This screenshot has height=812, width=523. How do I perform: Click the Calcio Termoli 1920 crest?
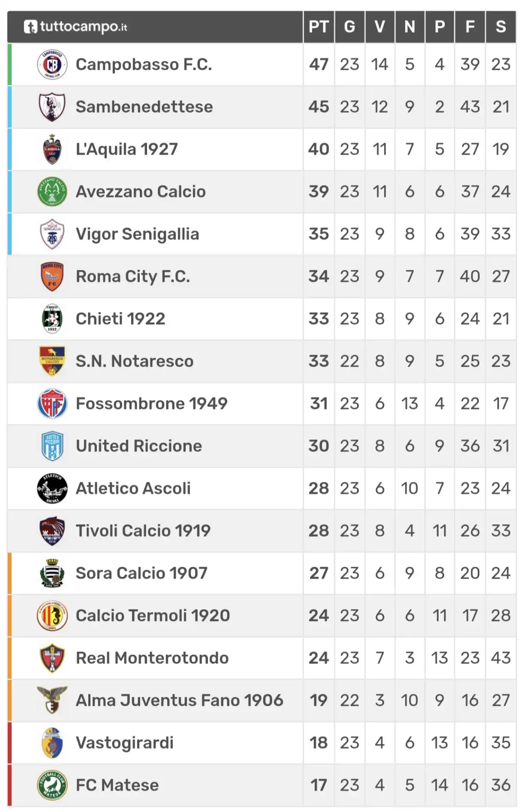(x=52, y=616)
